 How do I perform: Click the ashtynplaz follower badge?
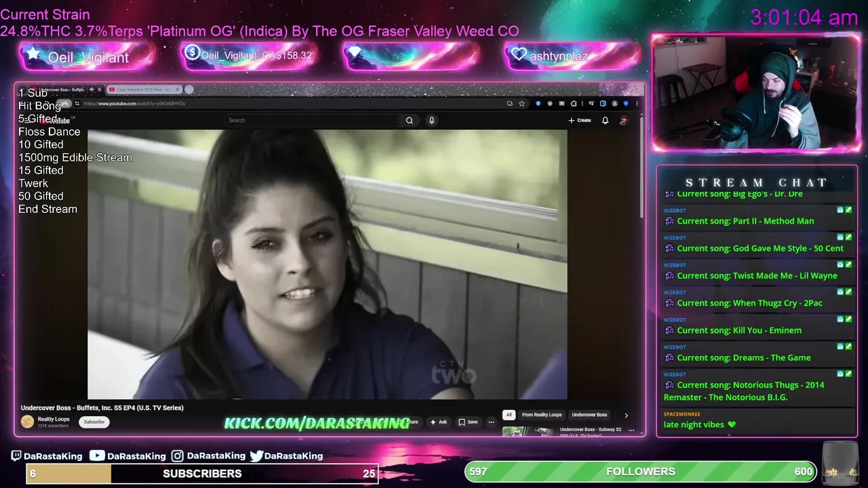click(x=573, y=56)
